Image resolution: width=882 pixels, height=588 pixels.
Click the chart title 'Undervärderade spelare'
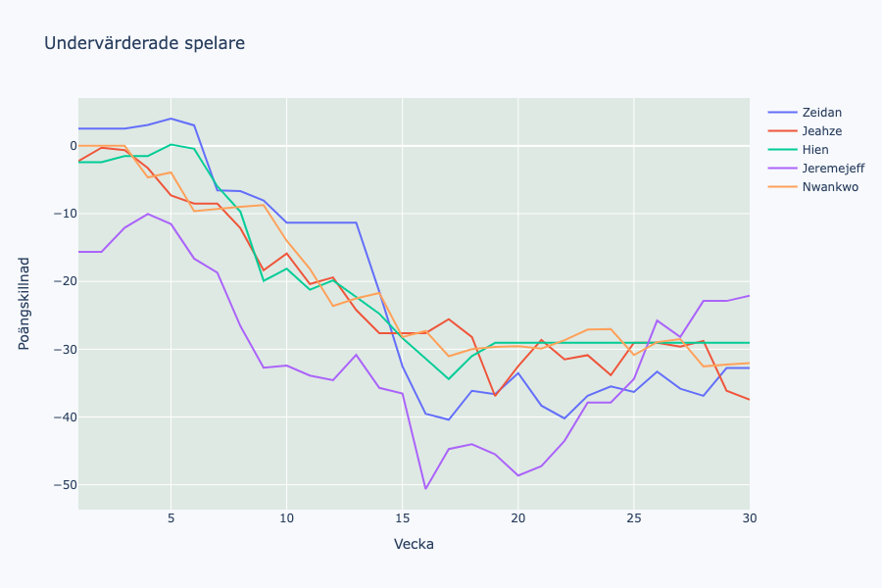coord(144,43)
